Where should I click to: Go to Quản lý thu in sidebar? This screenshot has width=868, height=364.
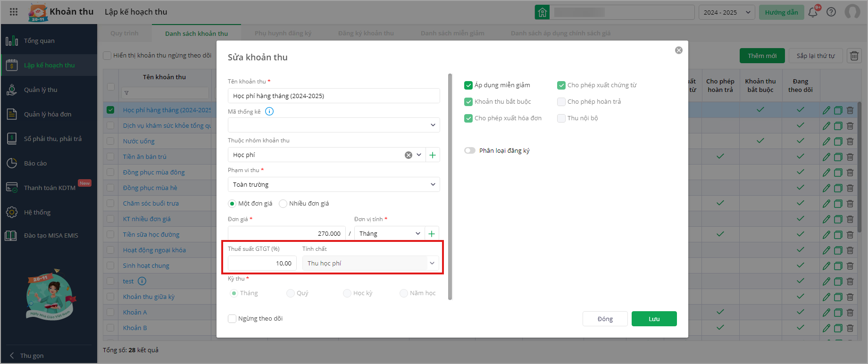pyautogui.click(x=41, y=90)
